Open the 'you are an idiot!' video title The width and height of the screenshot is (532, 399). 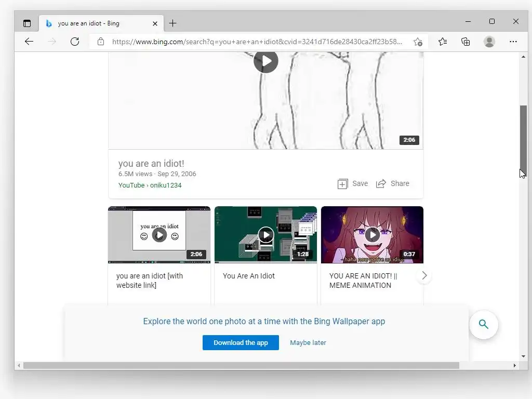pos(151,164)
